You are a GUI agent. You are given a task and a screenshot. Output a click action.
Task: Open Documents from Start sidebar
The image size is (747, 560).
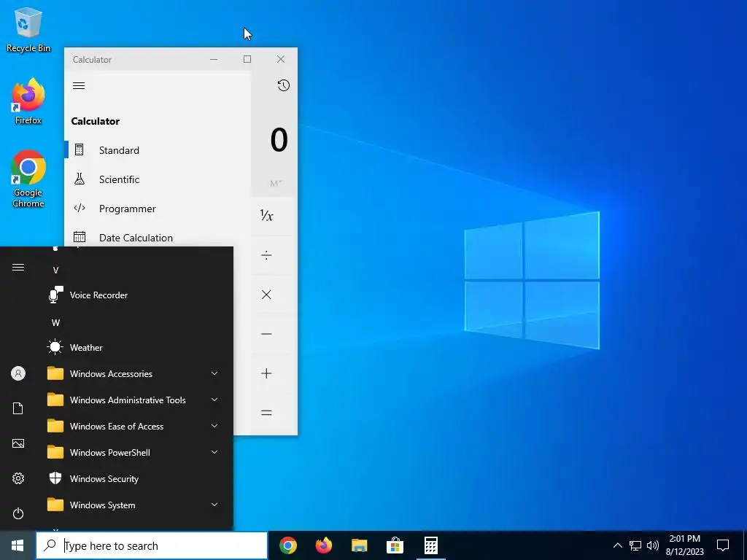(x=18, y=408)
